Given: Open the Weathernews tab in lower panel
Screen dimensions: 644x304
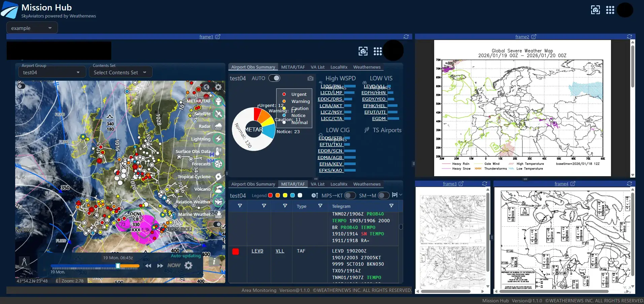Looking at the screenshot, I should pos(366,184).
